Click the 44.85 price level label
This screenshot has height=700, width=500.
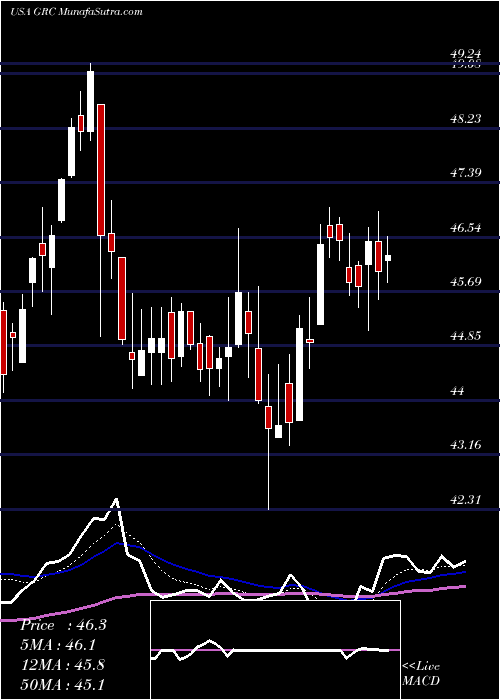tap(466, 336)
